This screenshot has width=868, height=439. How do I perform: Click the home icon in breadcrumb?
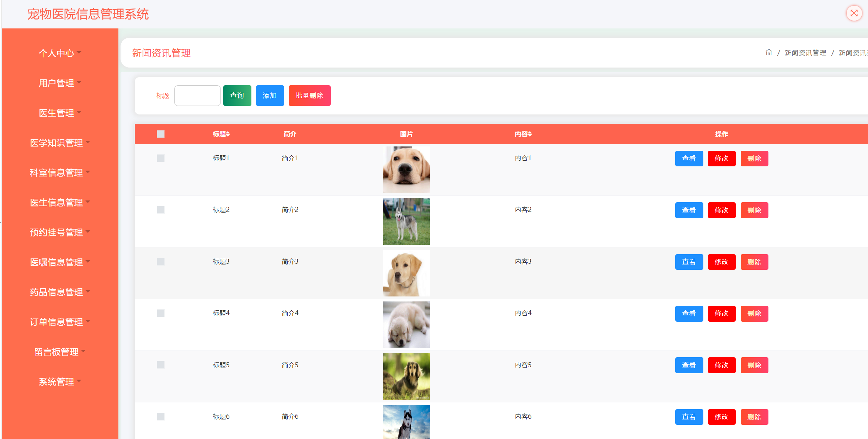(768, 53)
